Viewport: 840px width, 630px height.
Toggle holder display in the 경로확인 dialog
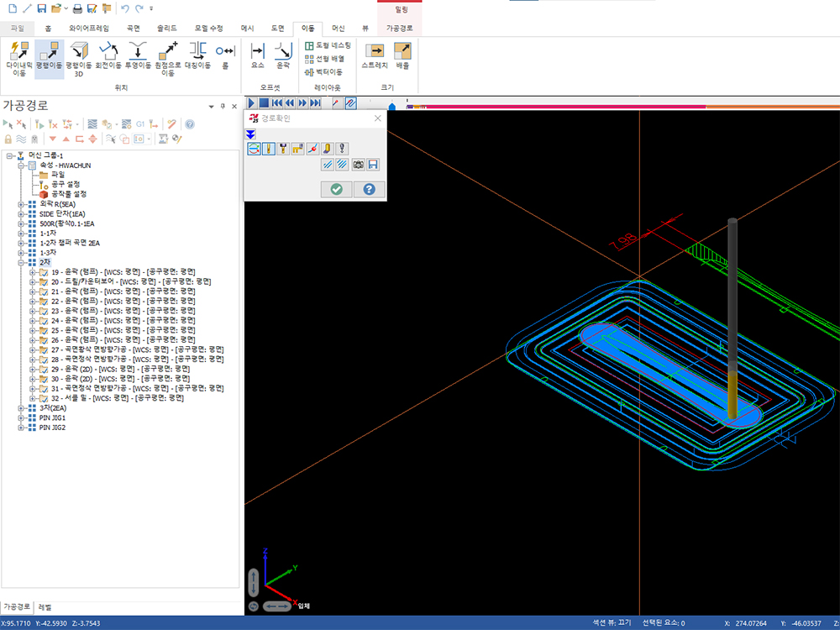[x=283, y=148]
